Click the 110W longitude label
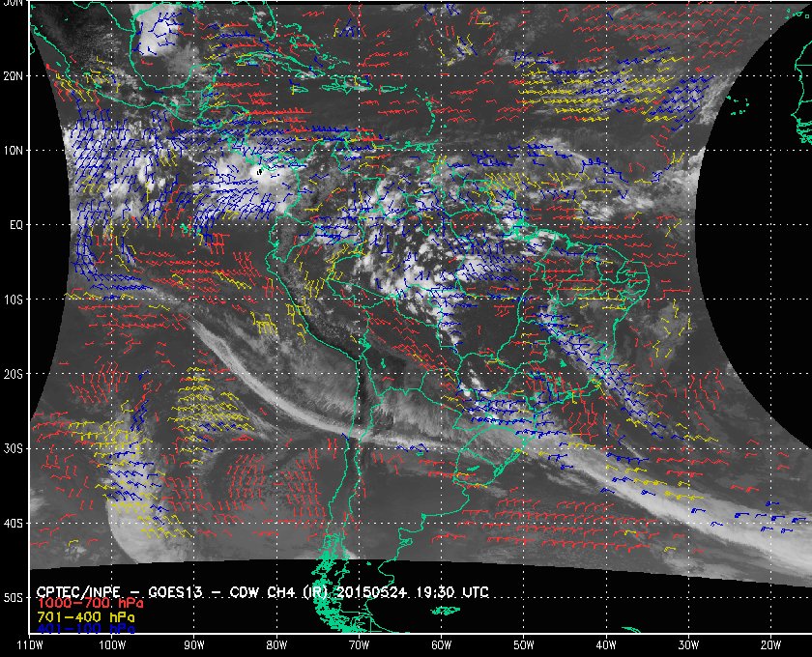The width and height of the screenshot is (812, 657). 29,645
